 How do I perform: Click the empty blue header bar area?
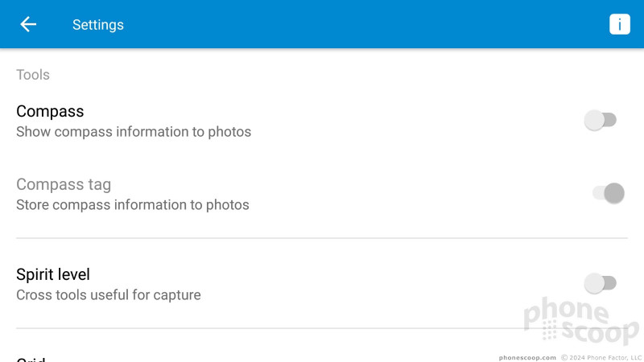point(365,24)
